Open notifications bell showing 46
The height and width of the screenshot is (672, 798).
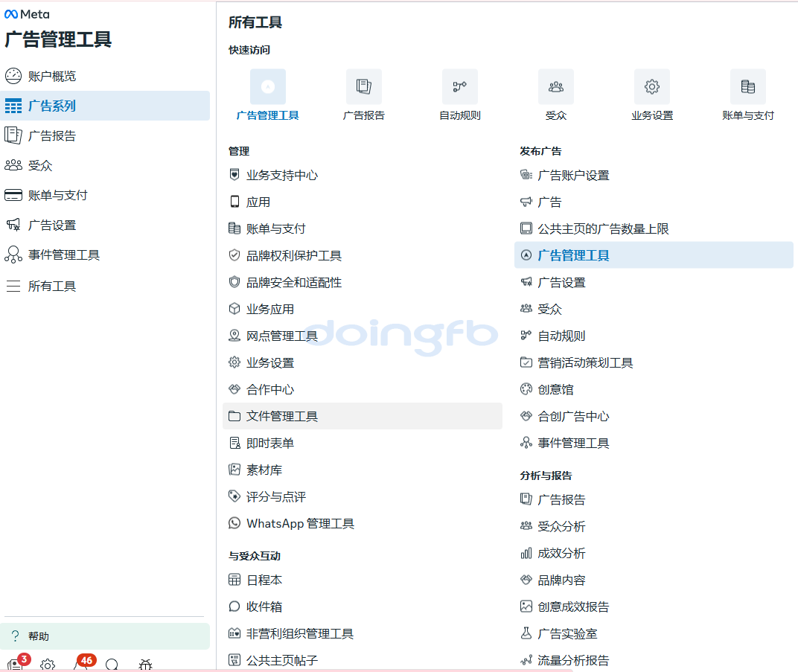83,663
